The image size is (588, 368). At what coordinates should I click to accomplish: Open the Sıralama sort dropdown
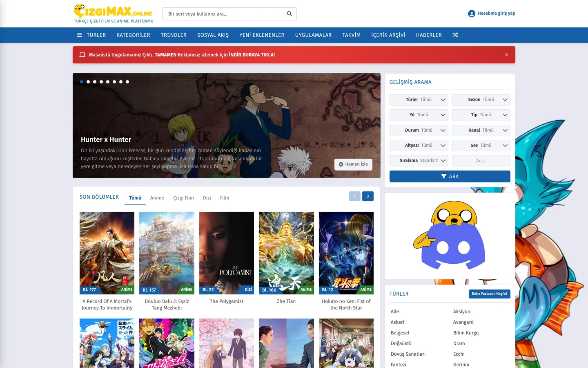point(419,161)
